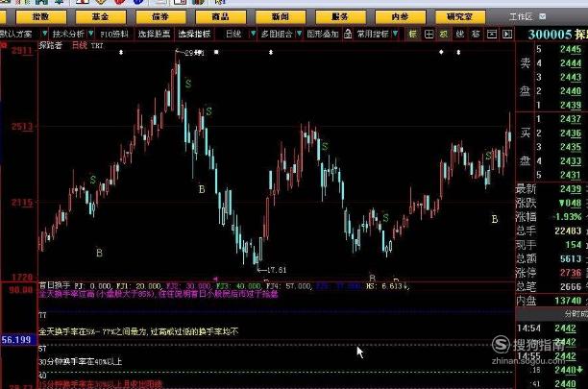This screenshot has height=389, width=588.
Task: Switch to the 债券 tab
Action: coord(160,17)
